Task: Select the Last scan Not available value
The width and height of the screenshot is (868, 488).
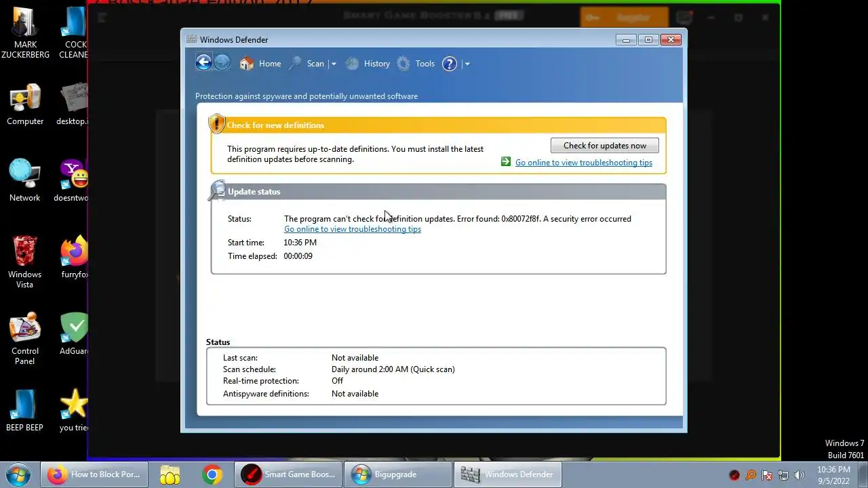Action: click(355, 358)
